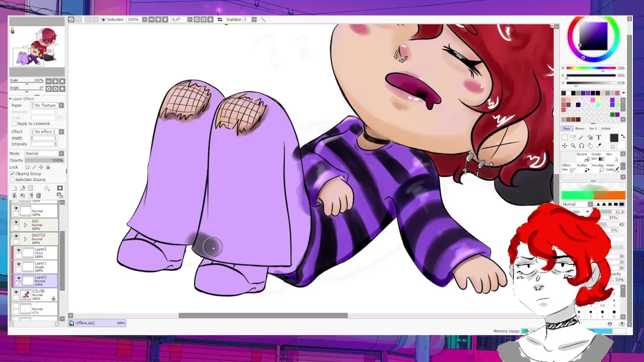Open the Stabilizer level dropdown

(254, 19)
